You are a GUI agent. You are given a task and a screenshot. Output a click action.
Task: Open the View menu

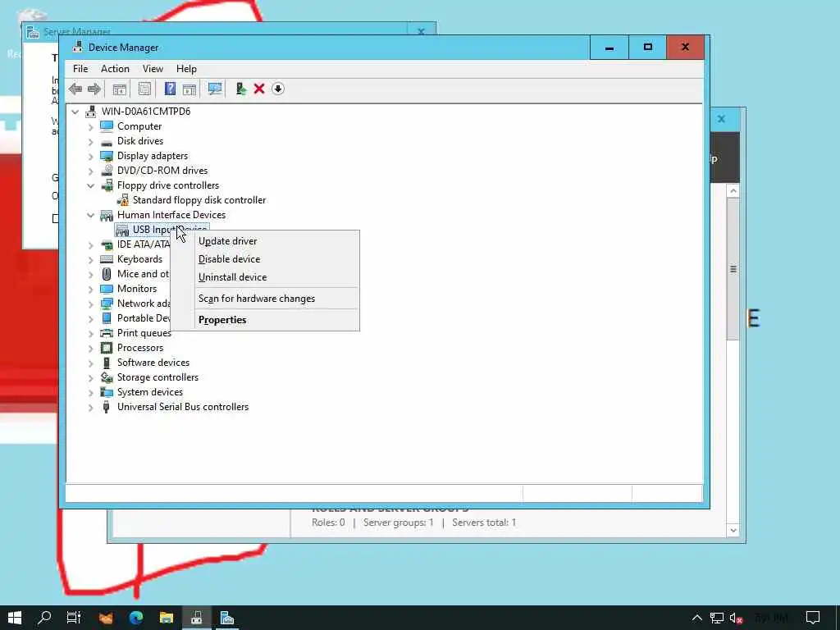[x=153, y=69]
